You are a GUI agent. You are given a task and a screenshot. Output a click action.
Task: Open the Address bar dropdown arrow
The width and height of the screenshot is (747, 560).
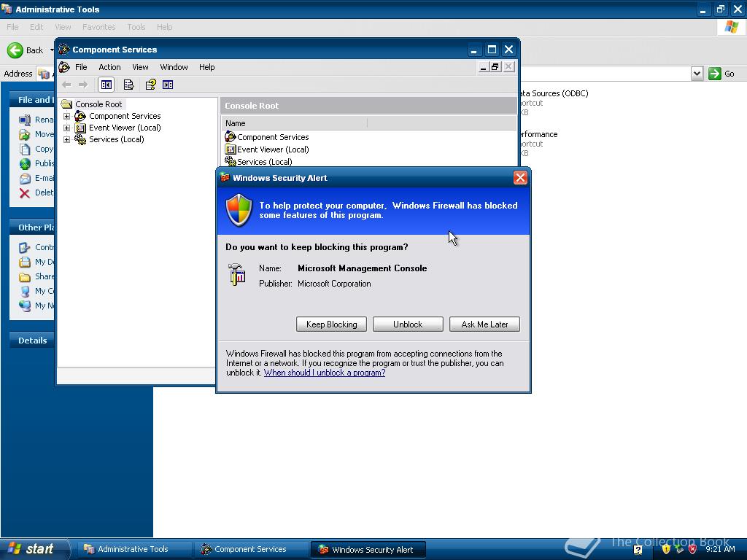(697, 74)
